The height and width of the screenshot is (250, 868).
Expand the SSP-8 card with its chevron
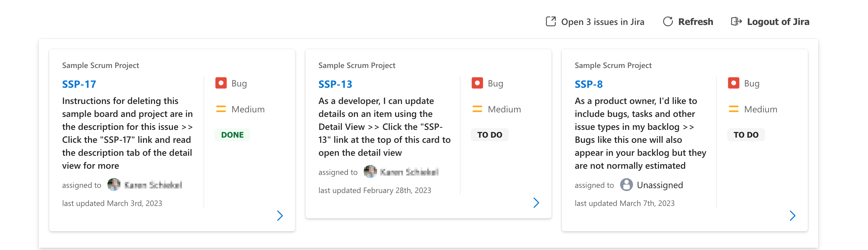[793, 216]
